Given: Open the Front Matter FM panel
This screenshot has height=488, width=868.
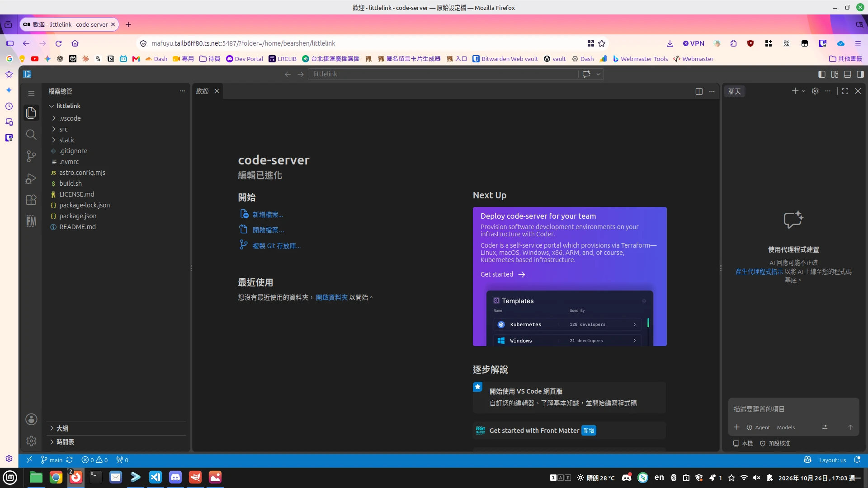Looking at the screenshot, I should click(x=31, y=221).
